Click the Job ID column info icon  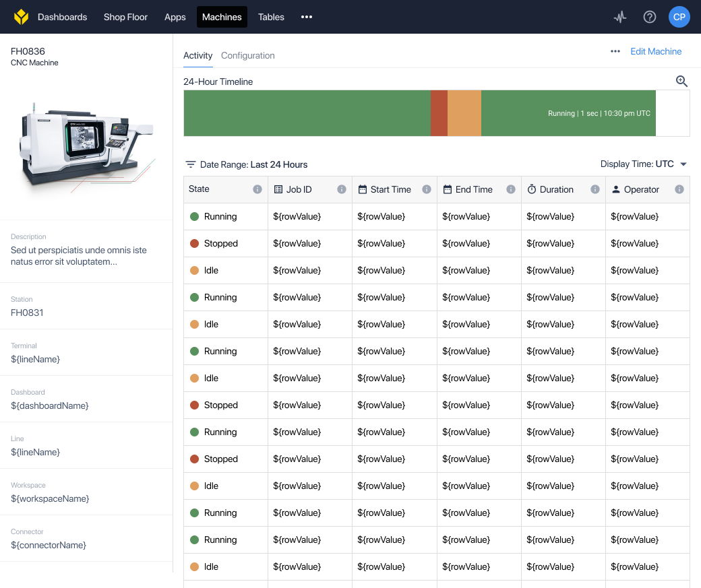(341, 189)
